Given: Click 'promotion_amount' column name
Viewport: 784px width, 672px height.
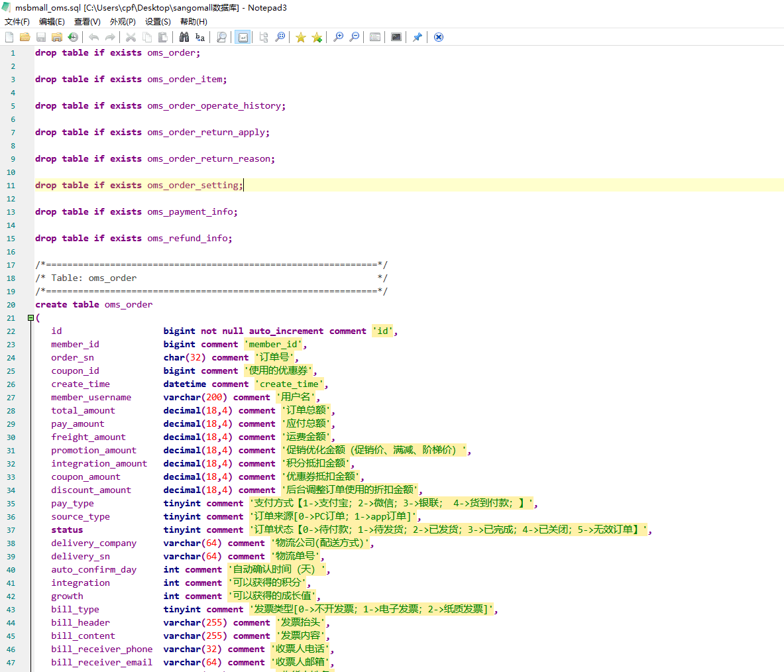Looking at the screenshot, I should click(x=93, y=451).
